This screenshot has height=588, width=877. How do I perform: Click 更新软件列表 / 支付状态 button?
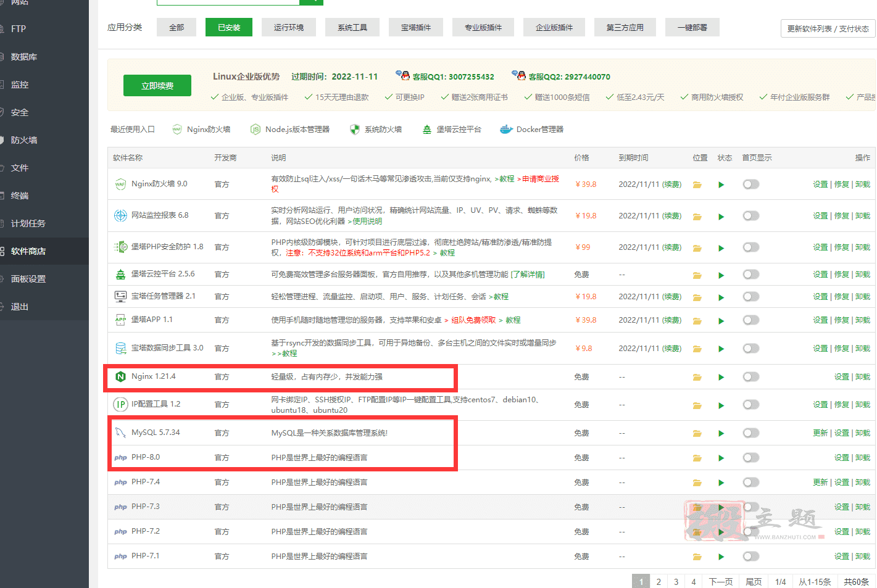click(828, 28)
